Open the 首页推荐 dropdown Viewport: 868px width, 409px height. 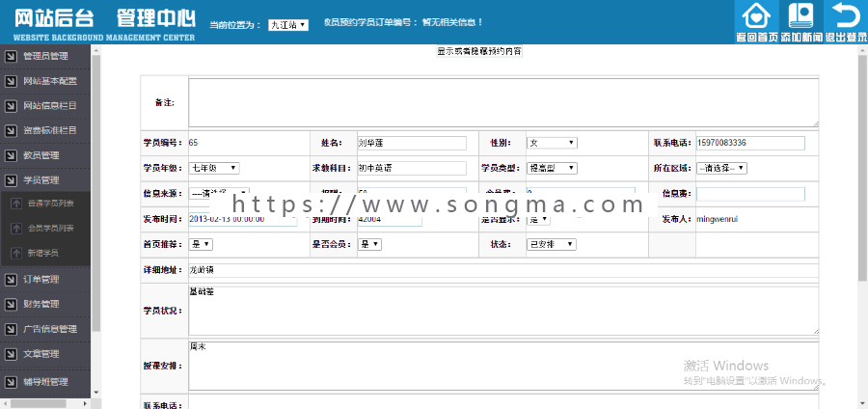coord(201,244)
